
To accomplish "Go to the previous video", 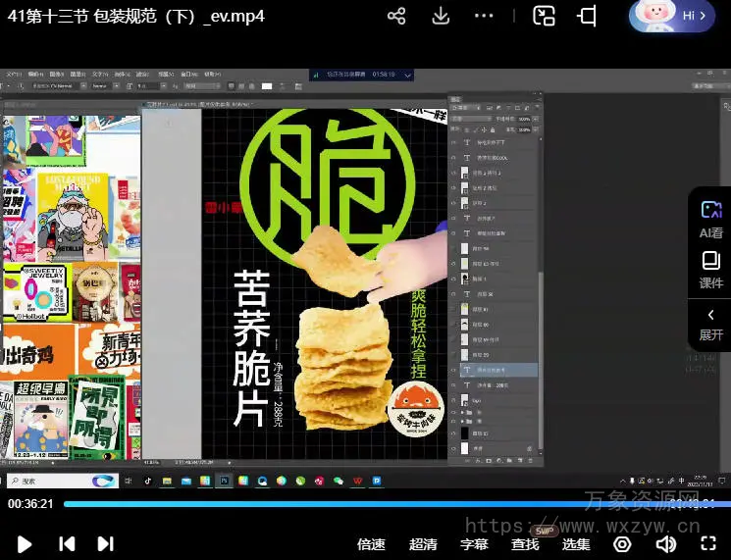I will [x=67, y=543].
